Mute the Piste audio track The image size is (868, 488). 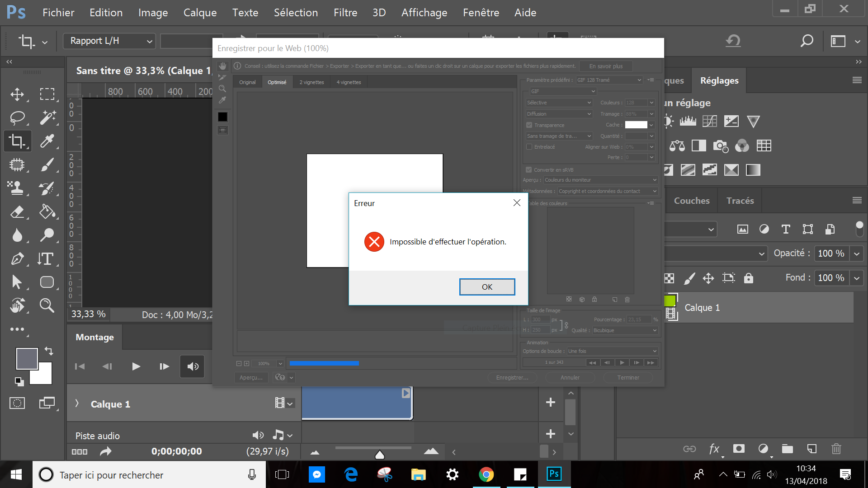tap(258, 435)
